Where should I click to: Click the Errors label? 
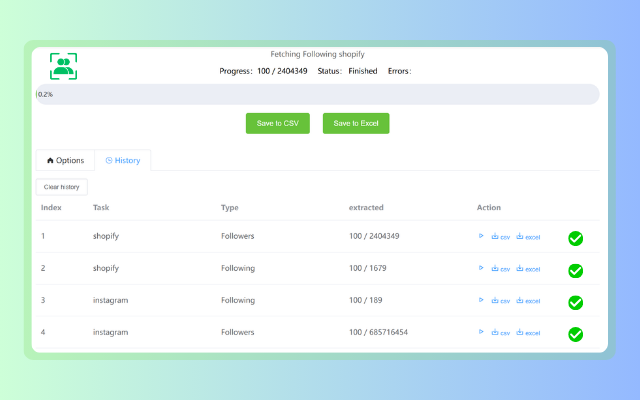pos(400,71)
